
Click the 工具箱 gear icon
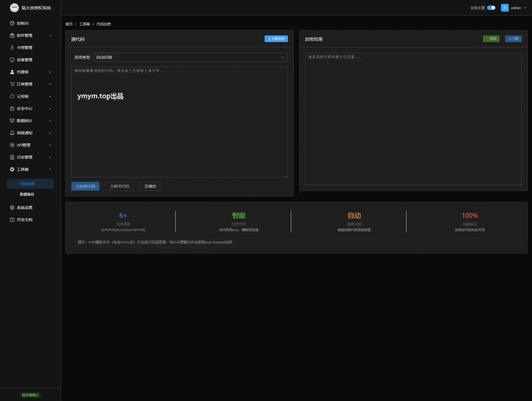(x=12, y=169)
